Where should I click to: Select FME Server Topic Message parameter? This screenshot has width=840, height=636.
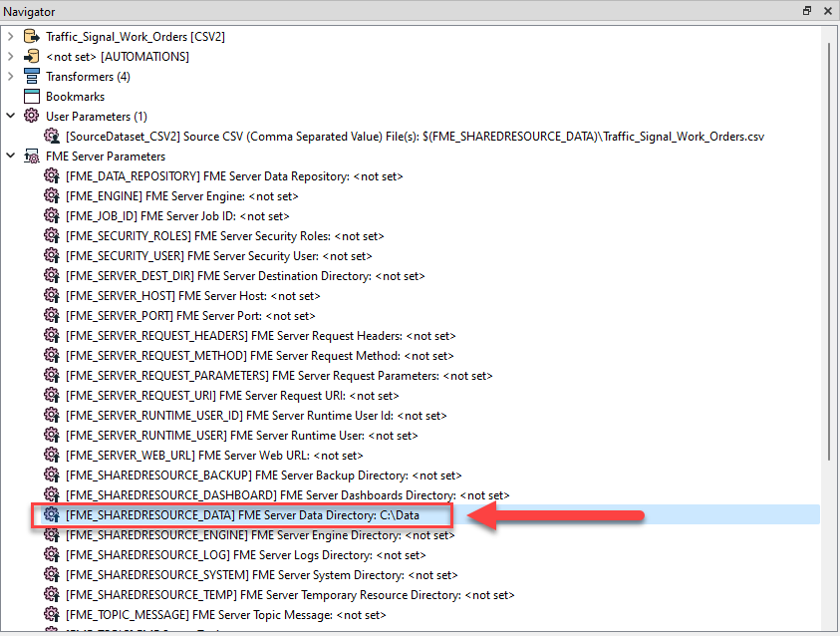pyautogui.click(x=225, y=615)
